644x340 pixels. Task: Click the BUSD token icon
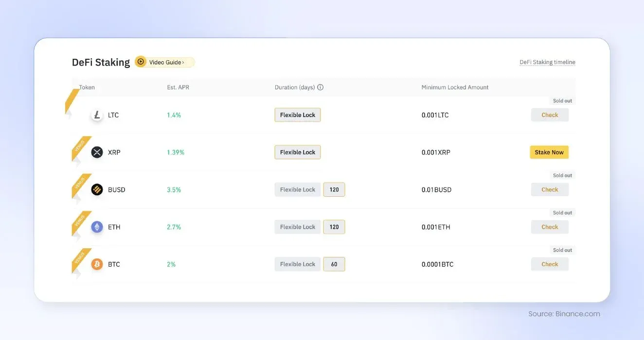click(97, 189)
